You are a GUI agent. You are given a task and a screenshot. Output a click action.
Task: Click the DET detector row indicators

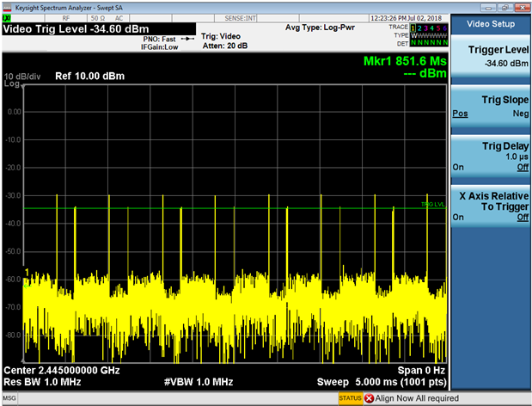[429, 43]
